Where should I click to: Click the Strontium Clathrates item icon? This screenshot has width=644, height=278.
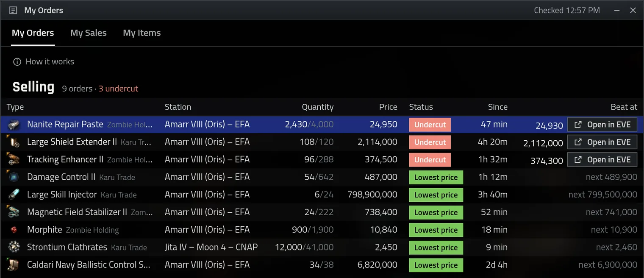pyautogui.click(x=13, y=247)
